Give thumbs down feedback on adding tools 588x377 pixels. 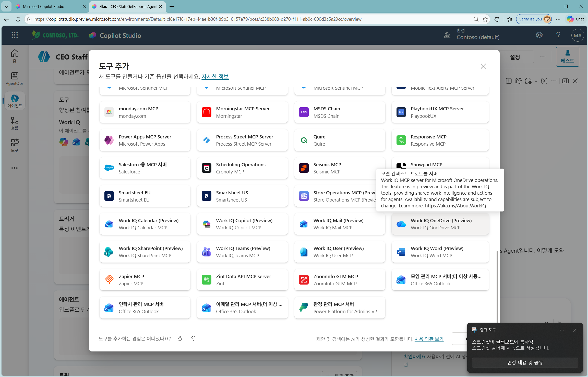[193, 338]
